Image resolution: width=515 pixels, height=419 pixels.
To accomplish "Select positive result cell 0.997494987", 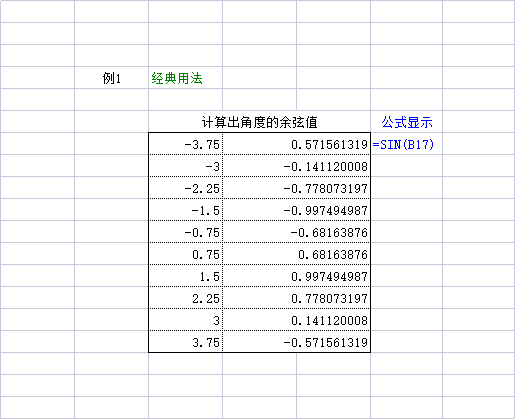I will tap(296, 276).
